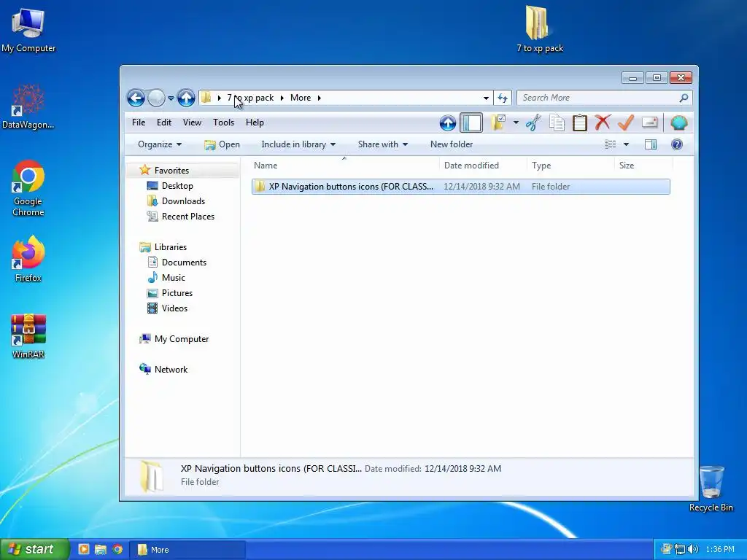This screenshot has width=747, height=560.
Task: Toggle the navigation pane toolbar button
Action: [x=471, y=122]
